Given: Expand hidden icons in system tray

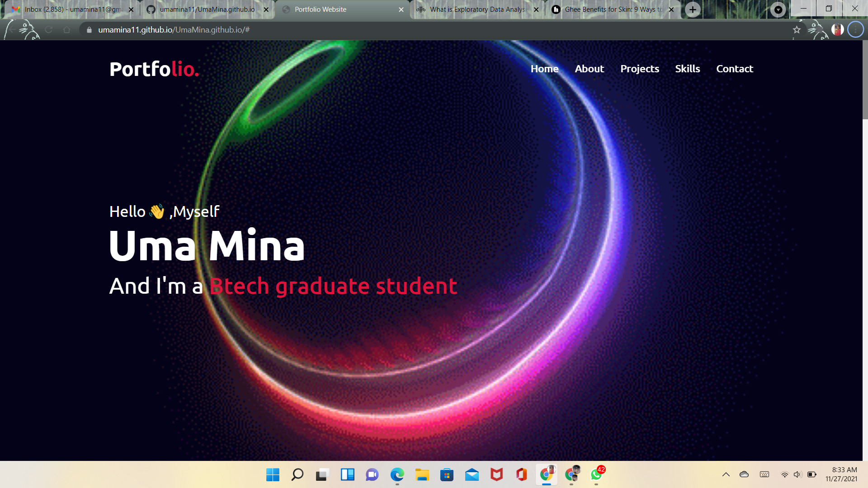Looking at the screenshot, I should [726, 474].
